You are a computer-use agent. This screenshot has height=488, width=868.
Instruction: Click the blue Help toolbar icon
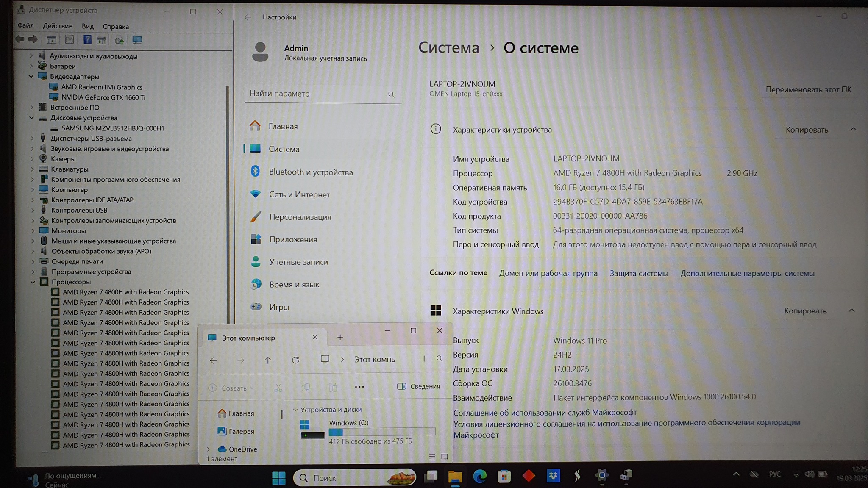click(x=87, y=40)
